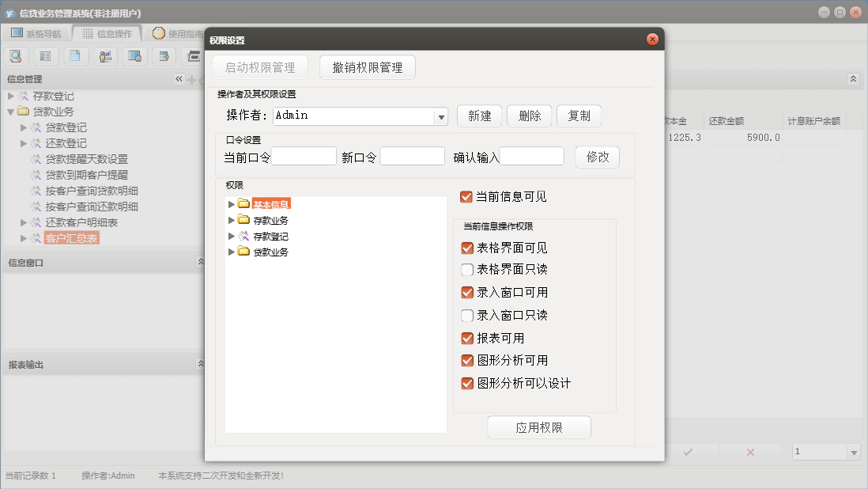The height and width of the screenshot is (489, 868).
Task: Click 新建 to create an operator
Action: (x=479, y=116)
